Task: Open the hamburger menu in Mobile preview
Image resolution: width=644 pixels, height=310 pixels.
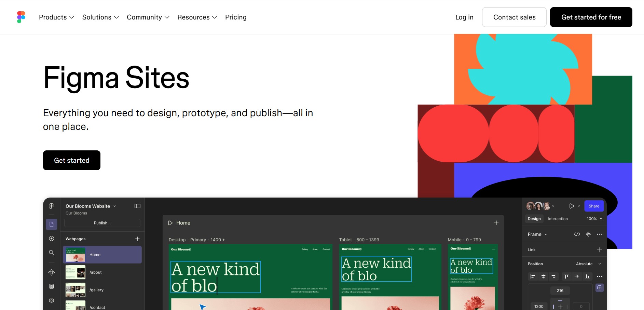Action: point(493,248)
